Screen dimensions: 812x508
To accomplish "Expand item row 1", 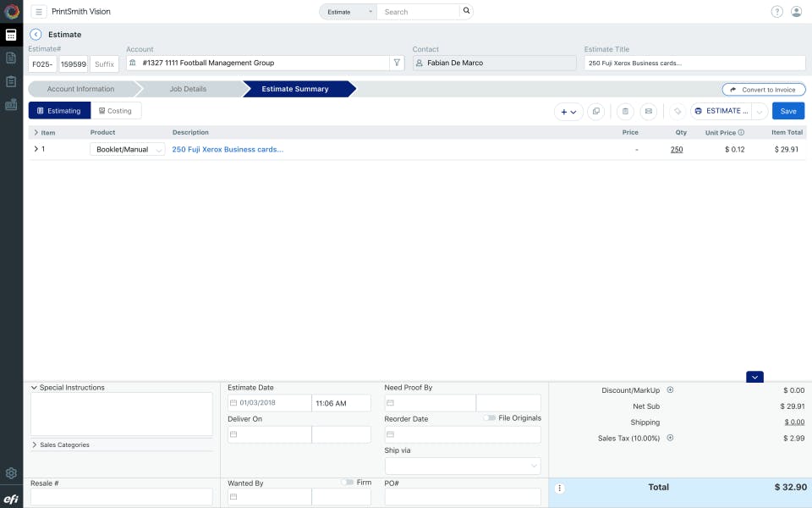I will [x=36, y=149].
